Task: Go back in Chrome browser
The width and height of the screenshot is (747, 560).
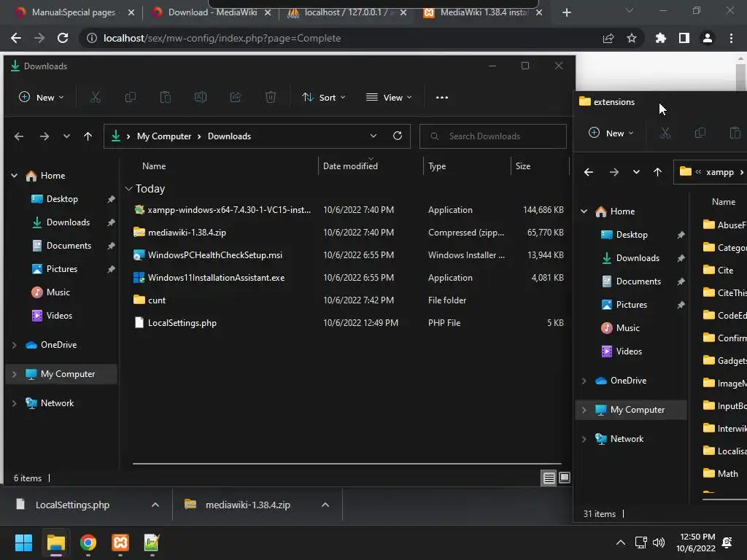Action: point(16,38)
